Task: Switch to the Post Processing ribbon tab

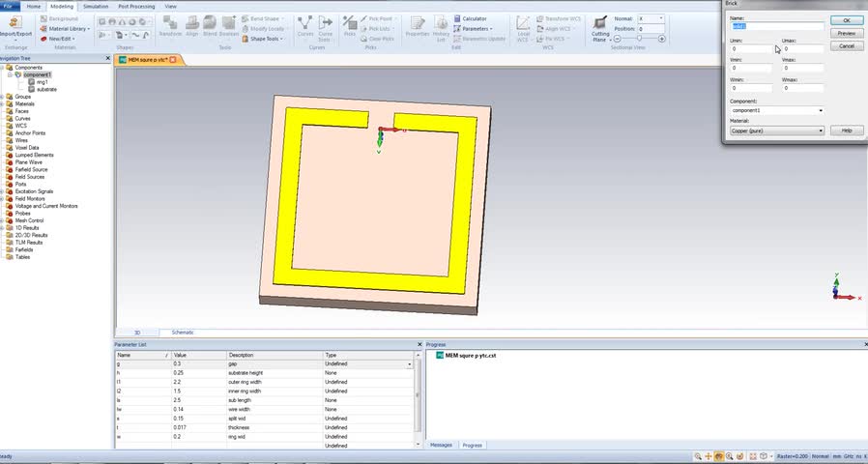Action: coord(136,6)
